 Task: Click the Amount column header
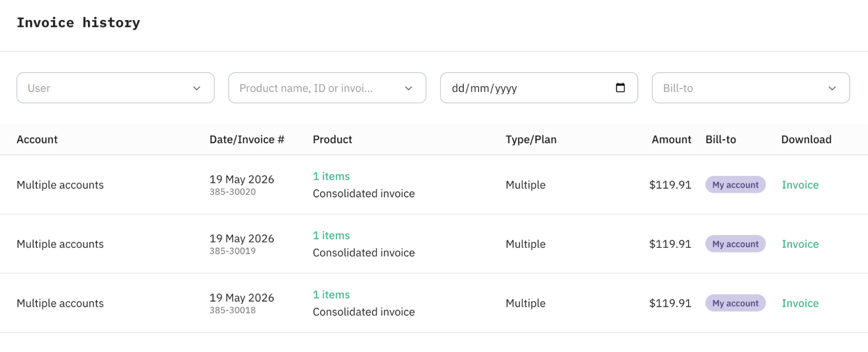tap(671, 139)
